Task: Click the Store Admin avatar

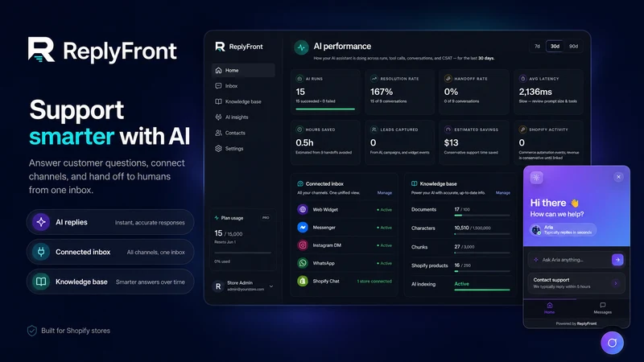Action: coord(218,286)
